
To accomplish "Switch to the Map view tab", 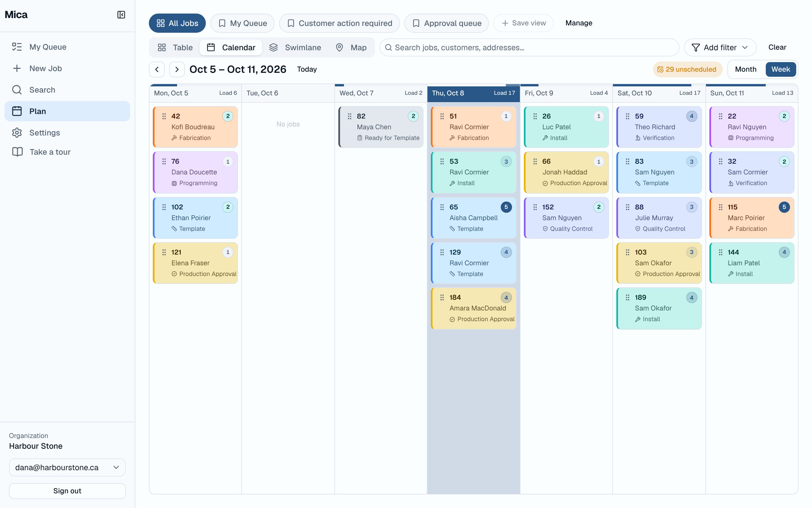I will click(351, 47).
